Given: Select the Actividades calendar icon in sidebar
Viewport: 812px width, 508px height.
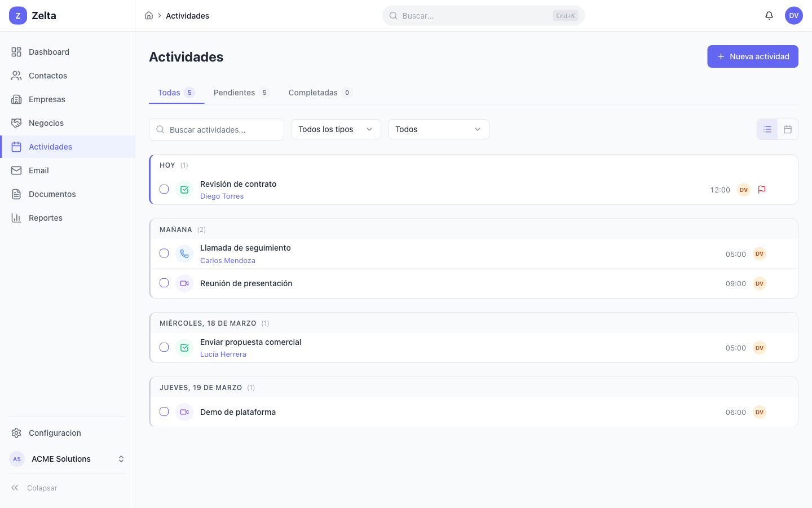Looking at the screenshot, I should (x=17, y=146).
